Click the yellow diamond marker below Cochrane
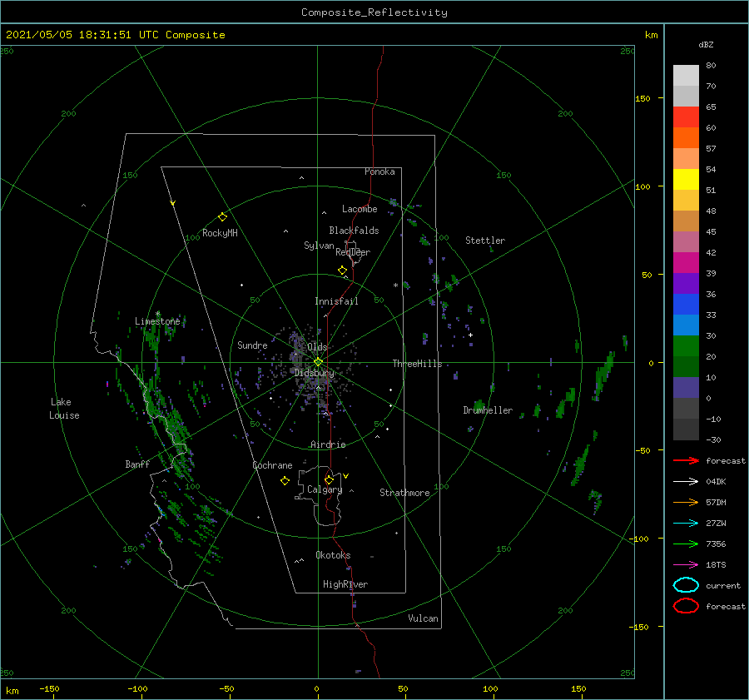 click(285, 481)
